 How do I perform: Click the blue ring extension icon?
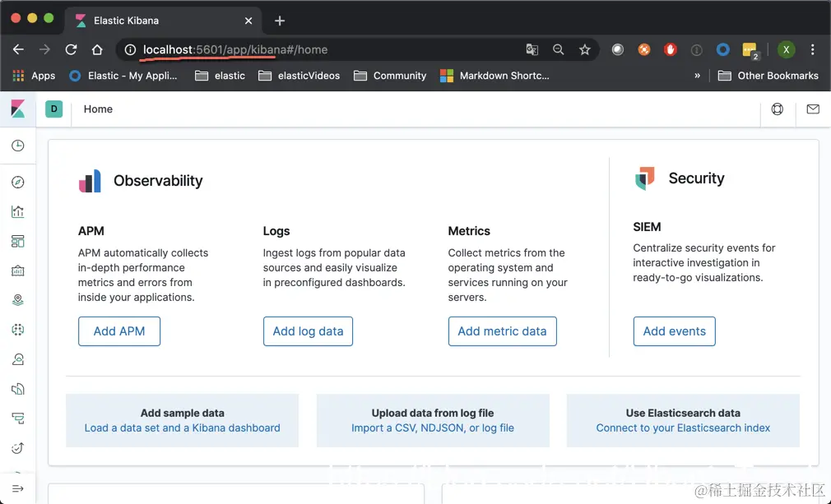tap(723, 50)
